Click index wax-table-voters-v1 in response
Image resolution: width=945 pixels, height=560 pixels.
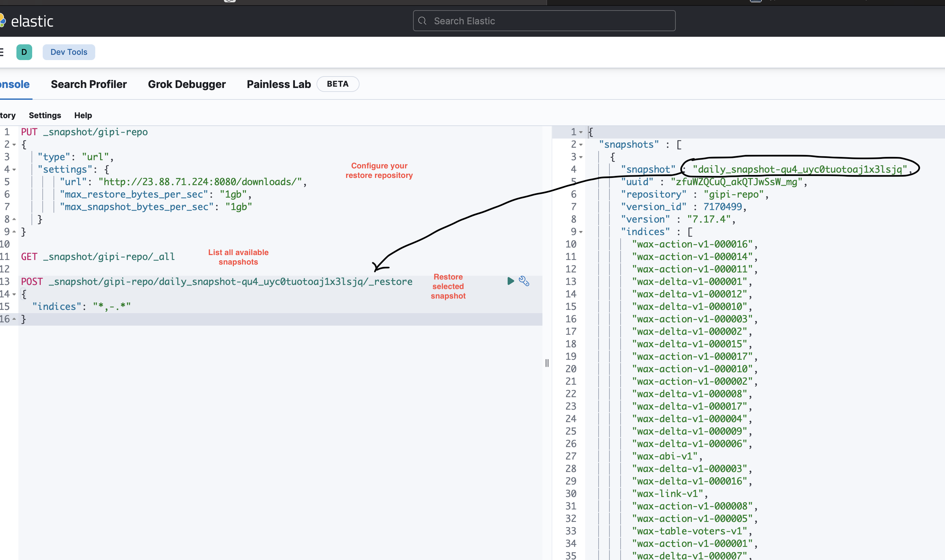pyautogui.click(x=690, y=531)
